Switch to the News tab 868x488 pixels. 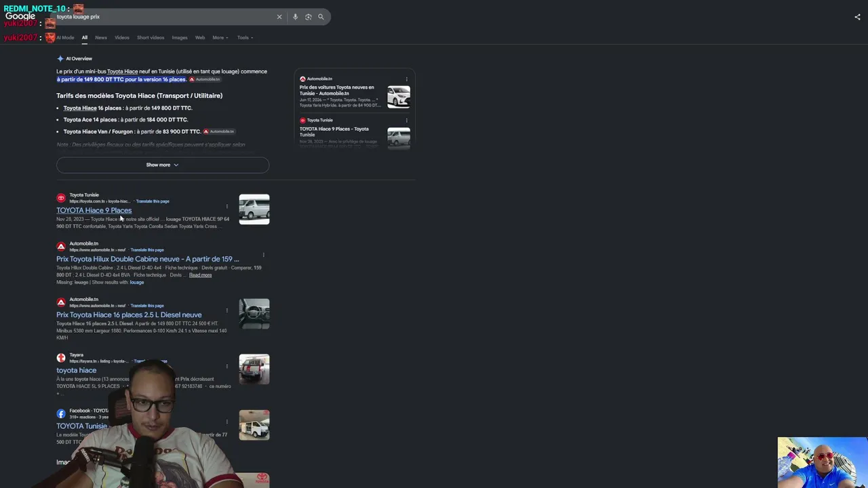[101, 37]
